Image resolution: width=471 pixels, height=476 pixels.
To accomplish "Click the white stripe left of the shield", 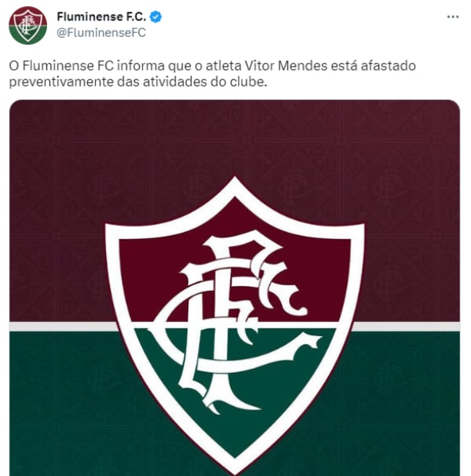I will 63,326.
